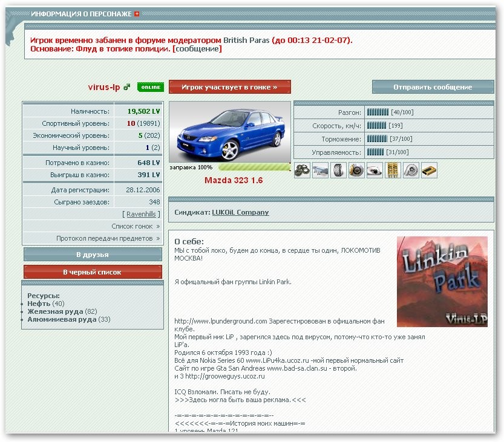Click the Linkin Park official fan sentence

pyautogui.click(x=233, y=282)
